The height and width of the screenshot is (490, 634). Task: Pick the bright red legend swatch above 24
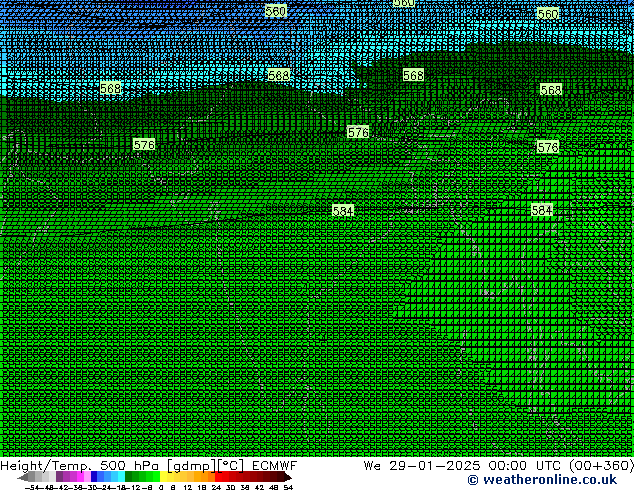coord(218,477)
